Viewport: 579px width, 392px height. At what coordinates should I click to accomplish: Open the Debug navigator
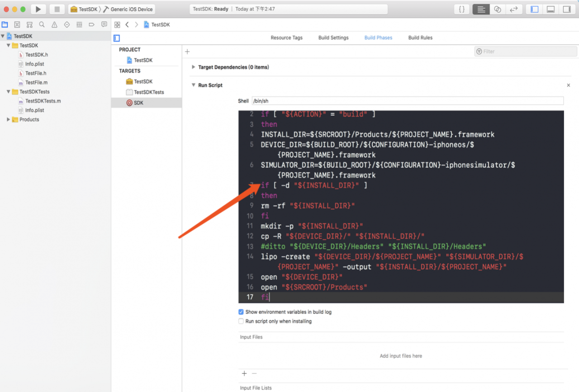tap(79, 24)
